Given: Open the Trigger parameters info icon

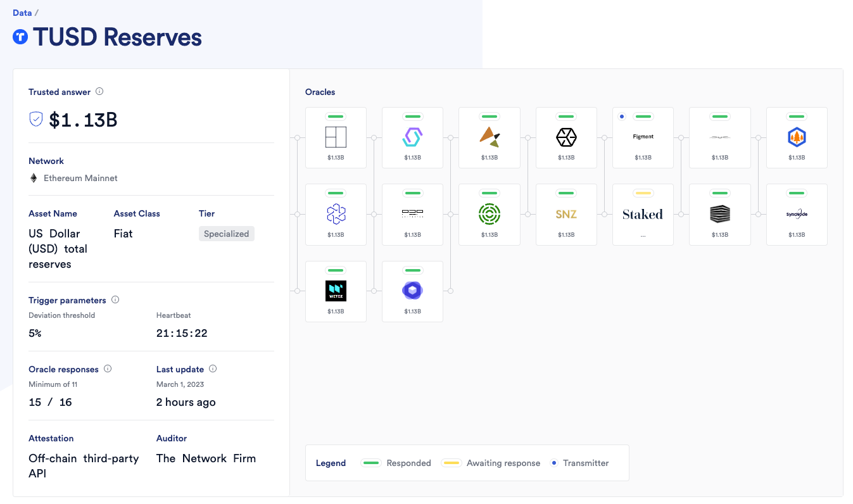Looking at the screenshot, I should tap(115, 300).
